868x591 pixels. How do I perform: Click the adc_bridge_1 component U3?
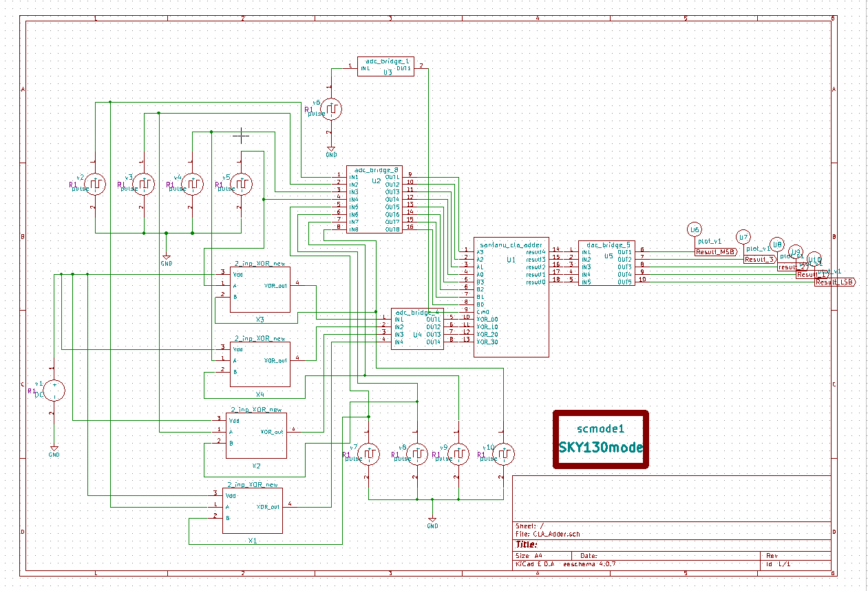[x=384, y=65]
